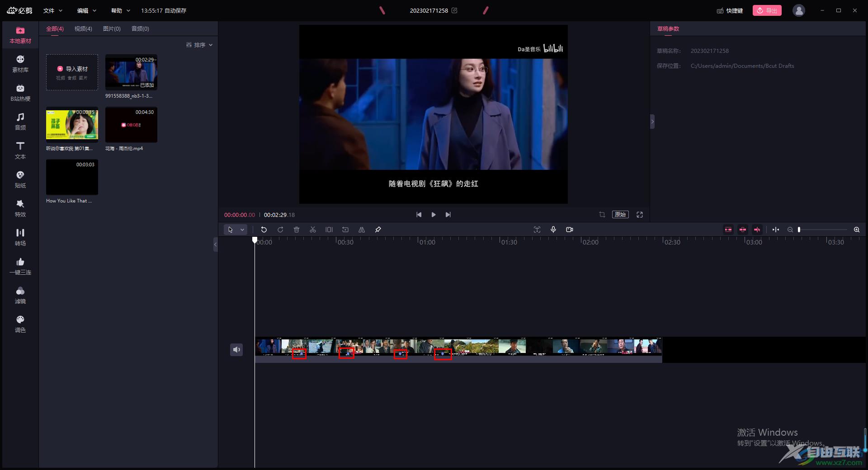Image resolution: width=868 pixels, height=470 pixels.
Task: Select the How You Like That thumbnail
Action: (72, 177)
